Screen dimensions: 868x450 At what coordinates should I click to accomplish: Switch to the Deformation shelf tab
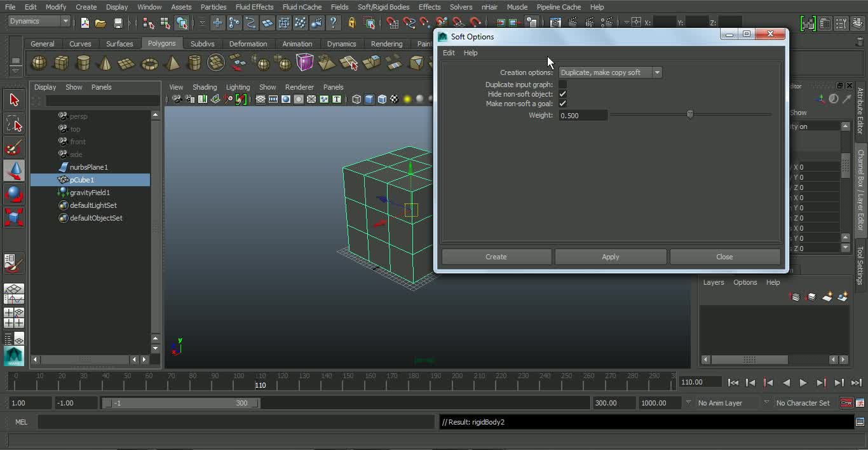(x=248, y=44)
